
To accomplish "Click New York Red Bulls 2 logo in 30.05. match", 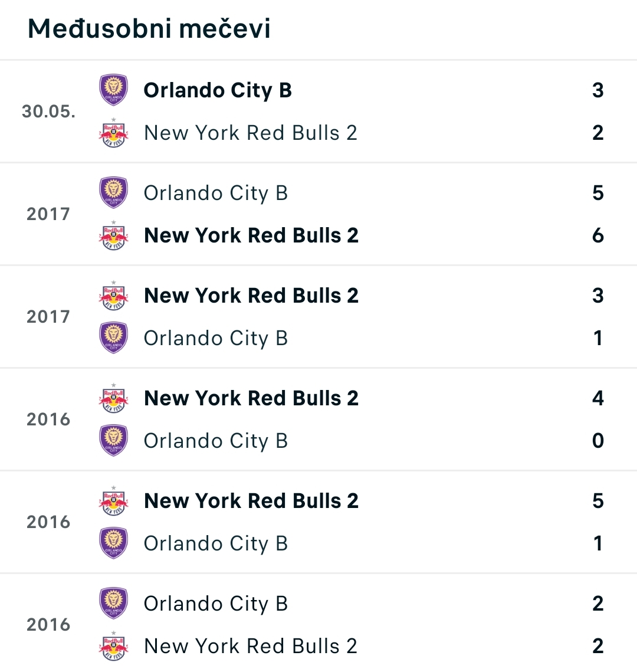I will click(113, 133).
